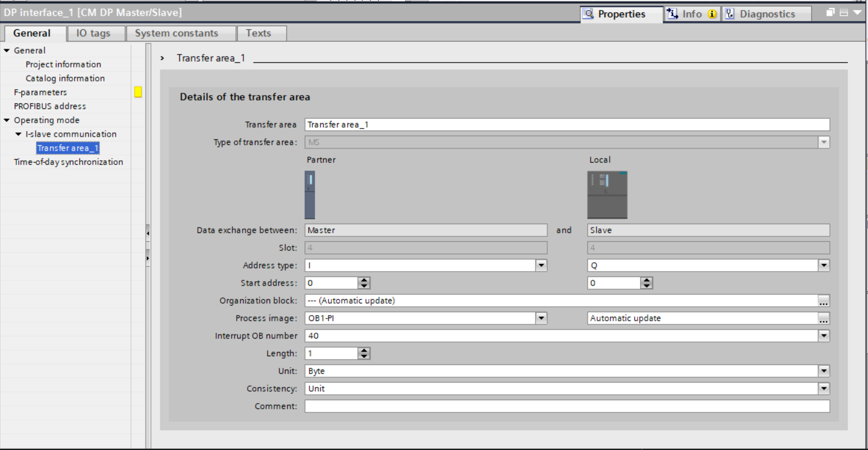Click the Comment input field
Screen dimensions: 868x450
pyautogui.click(x=567, y=407)
